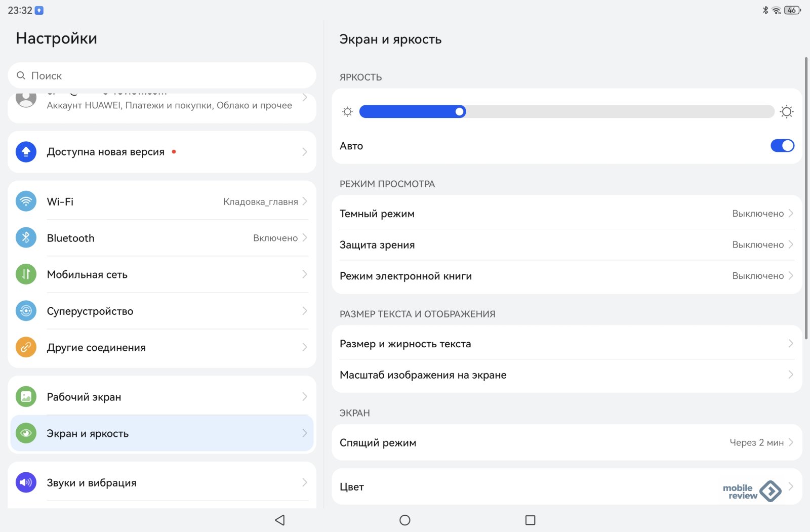
Task: Open Масштаб изображения на экране
Action: pos(566,375)
